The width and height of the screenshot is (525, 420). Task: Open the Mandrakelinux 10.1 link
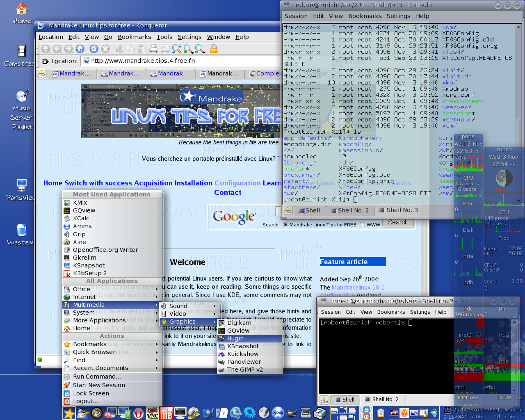point(358,288)
